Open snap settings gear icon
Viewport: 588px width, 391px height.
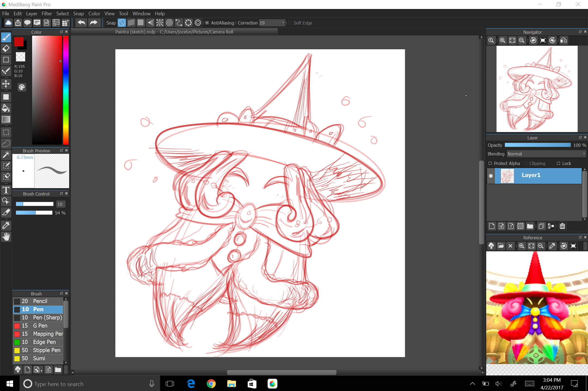point(198,23)
